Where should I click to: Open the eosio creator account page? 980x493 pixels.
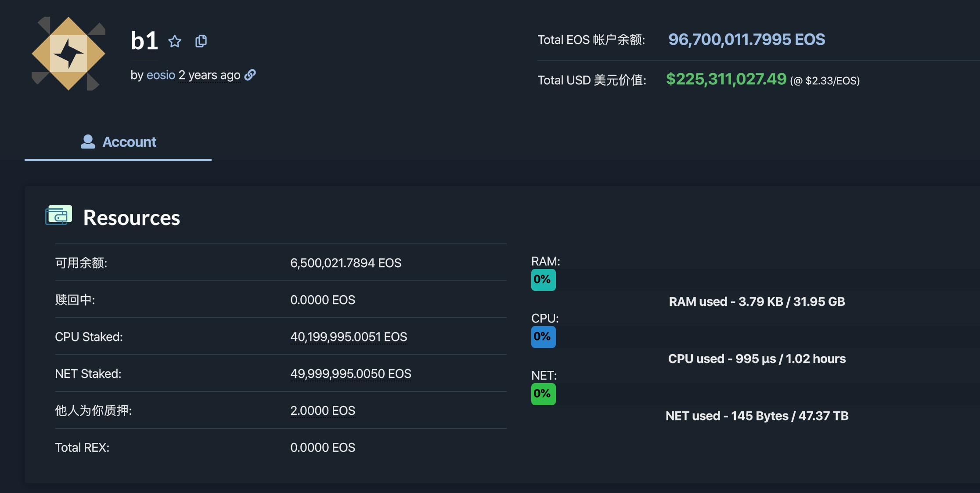pyautogui.click(x=160, y=75)
